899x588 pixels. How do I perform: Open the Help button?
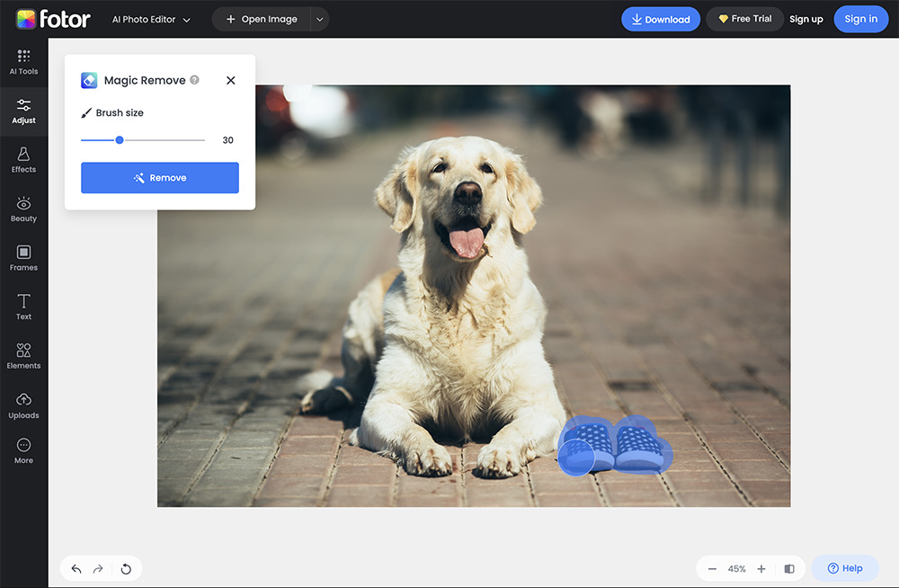[845, 568]
